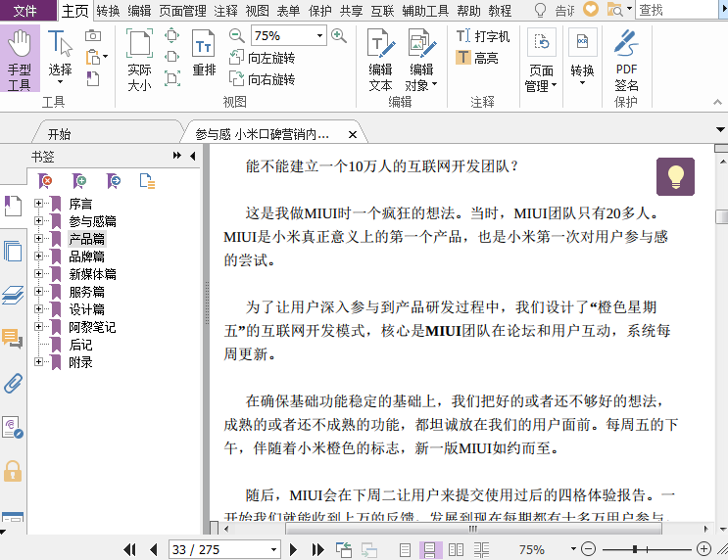The width and height of the screenshot is (728, 560).
Task: Open the Layers sidebar icon
Action: 13,295
